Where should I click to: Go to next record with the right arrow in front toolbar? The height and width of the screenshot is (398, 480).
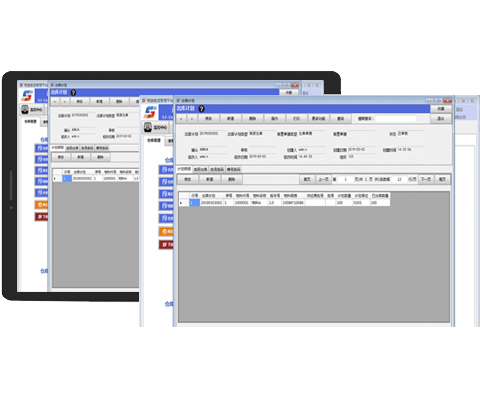(192, 119)
